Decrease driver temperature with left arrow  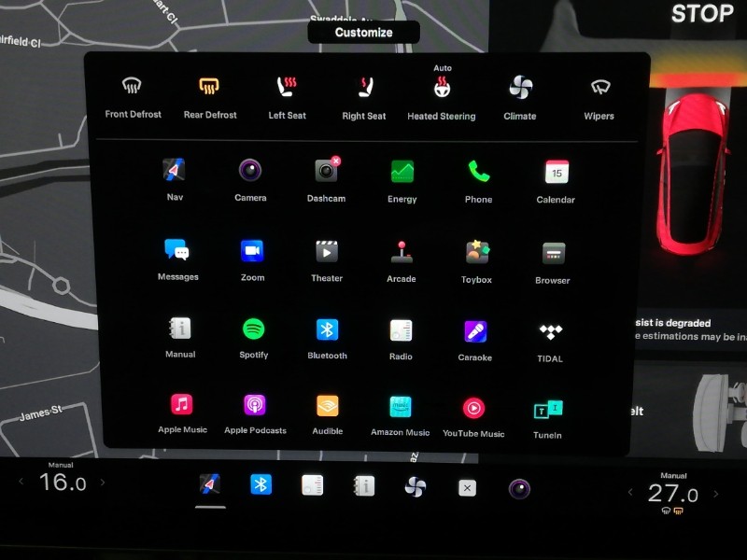(x=22, y=483)
